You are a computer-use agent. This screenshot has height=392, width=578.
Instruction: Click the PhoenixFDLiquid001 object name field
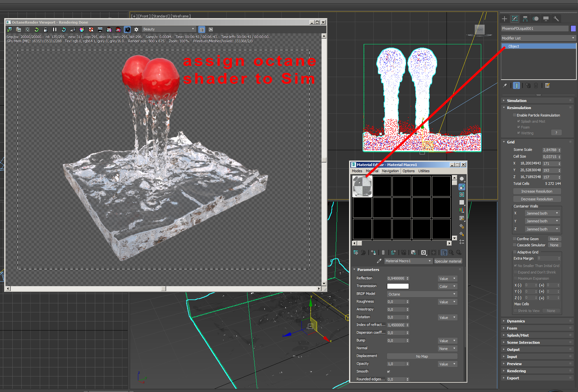535,28
